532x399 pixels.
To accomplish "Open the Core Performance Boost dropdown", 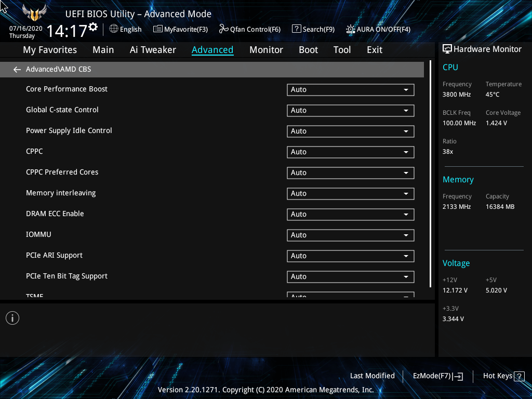I will click(351, 89).
